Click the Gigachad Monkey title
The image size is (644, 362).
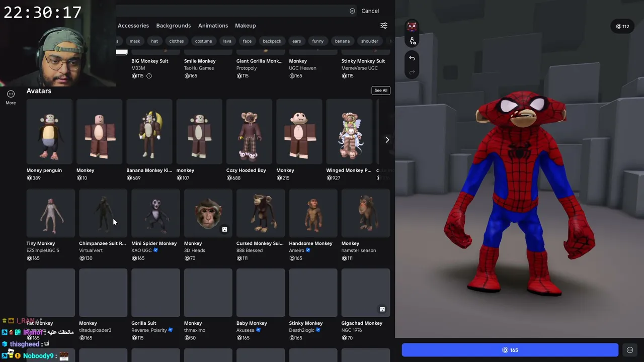pos(362,323)
